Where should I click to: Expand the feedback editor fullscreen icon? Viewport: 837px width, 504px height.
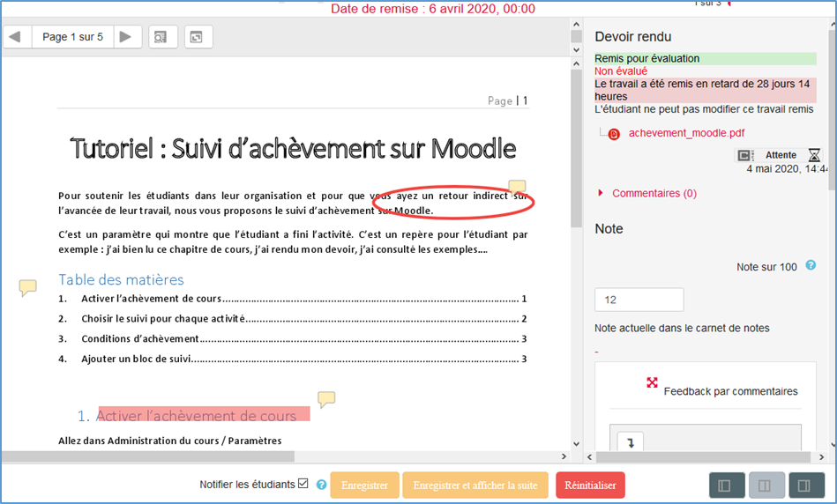click(x=652, y=382)
